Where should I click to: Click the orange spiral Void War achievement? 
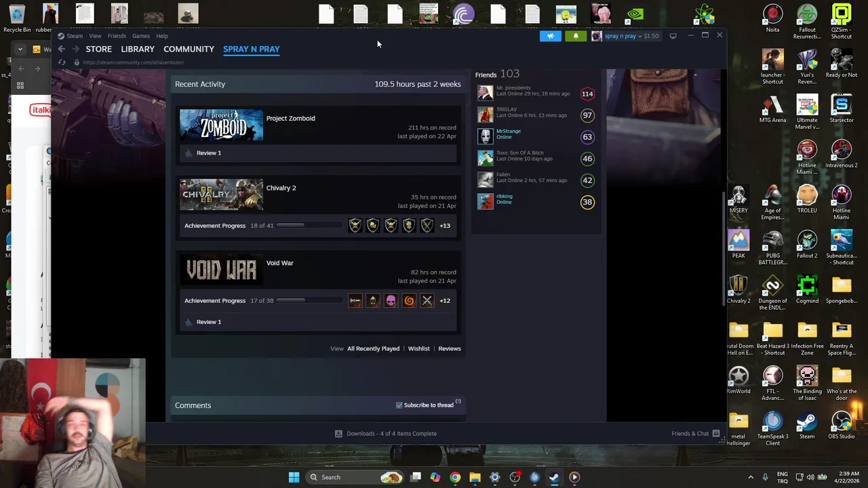(x=409, y=301)
